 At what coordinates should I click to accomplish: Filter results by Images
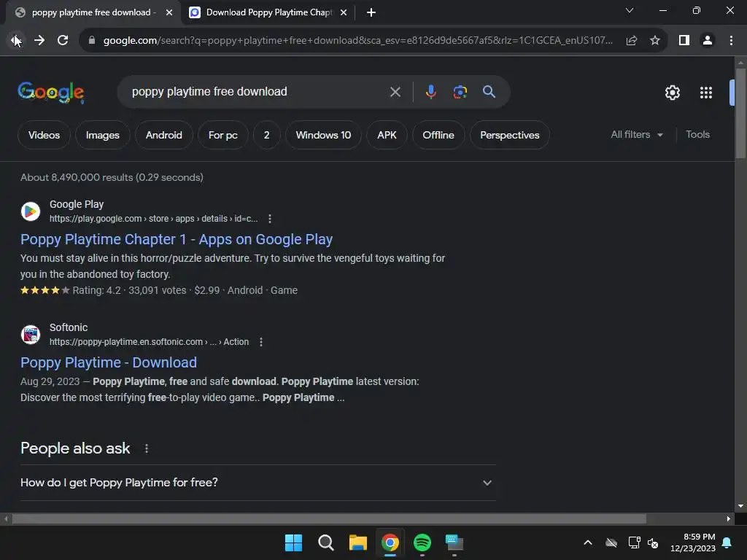pos(102,135)
